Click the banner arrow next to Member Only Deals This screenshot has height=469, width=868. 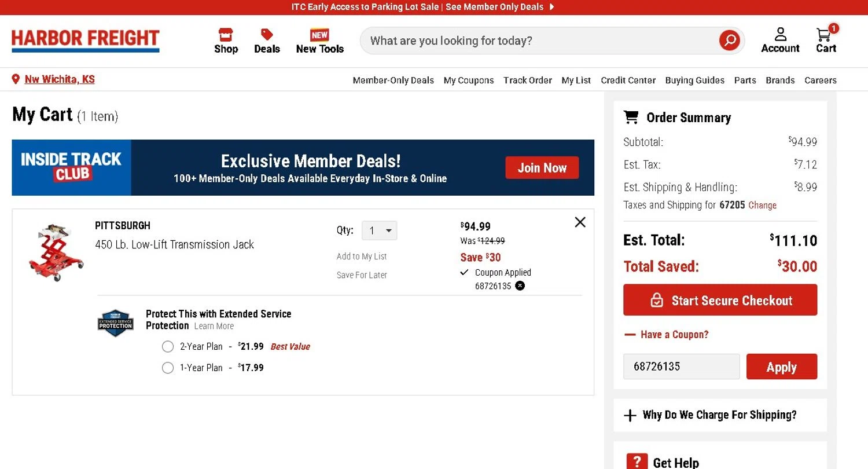[551, 7]
